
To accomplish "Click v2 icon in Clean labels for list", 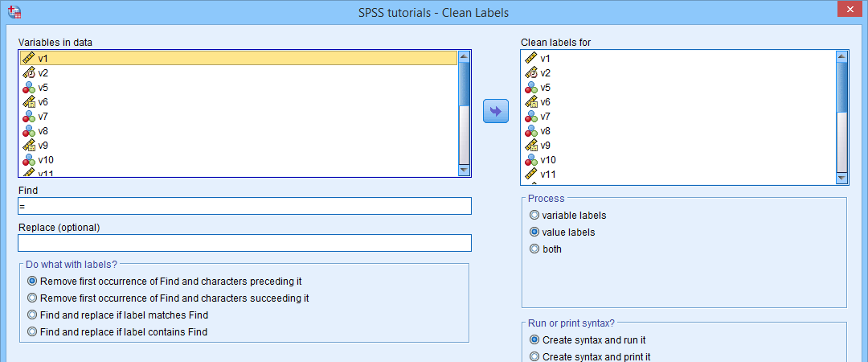I will click(x=531, y=72).
